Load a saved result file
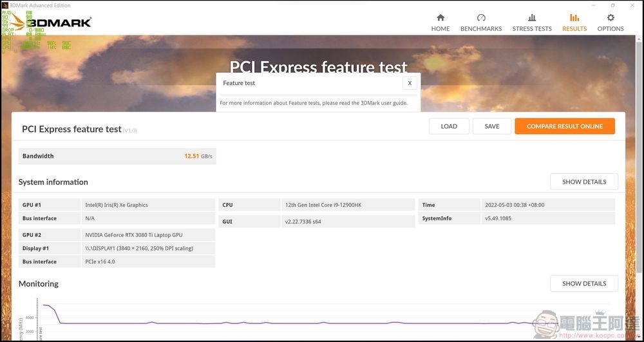 pos(449,126)
